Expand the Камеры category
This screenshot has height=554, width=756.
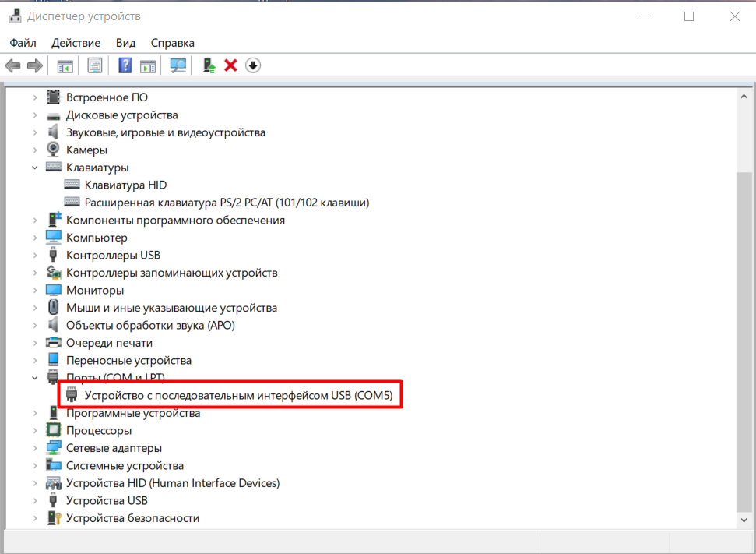pyautogui.click(x=35, y=150)
